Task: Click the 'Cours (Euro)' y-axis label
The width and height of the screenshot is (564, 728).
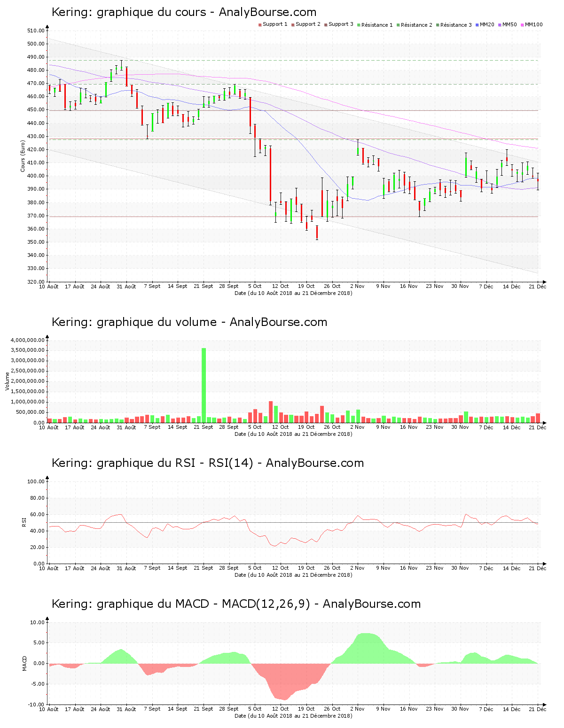Action: tap(23, 156)
